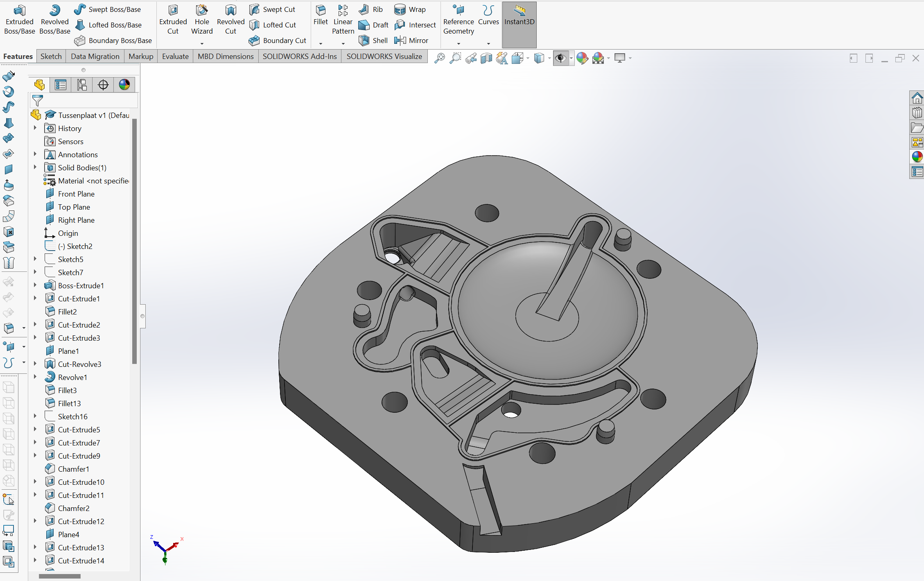
Task: Select Cut-Revolve3 in the feature tree
Action: [79, 364]
